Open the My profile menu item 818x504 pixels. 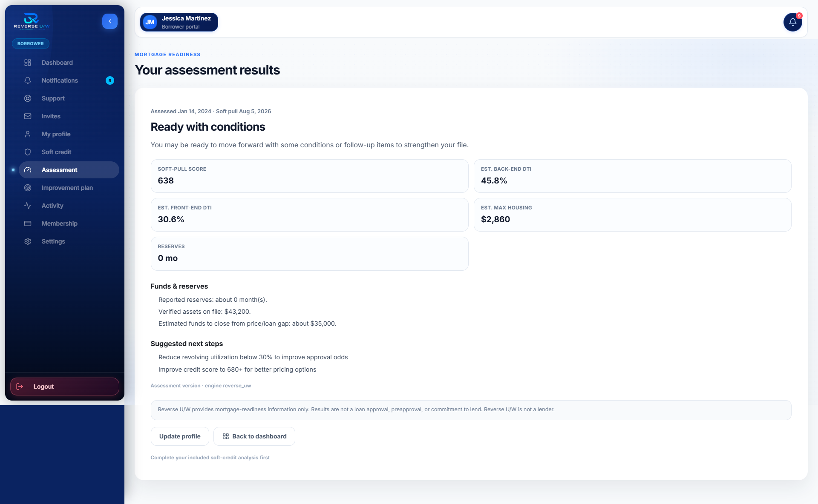[x=69, y=134]
